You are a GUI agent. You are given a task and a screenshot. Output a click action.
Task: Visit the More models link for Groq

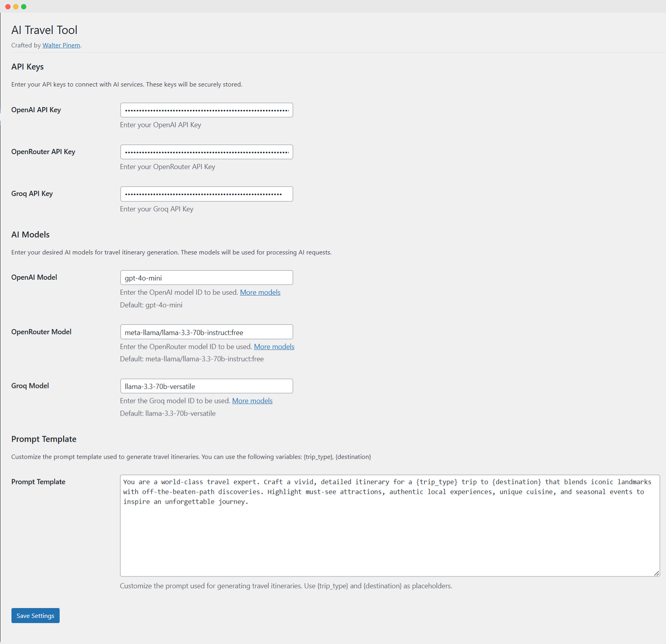(x=252, y=401)
